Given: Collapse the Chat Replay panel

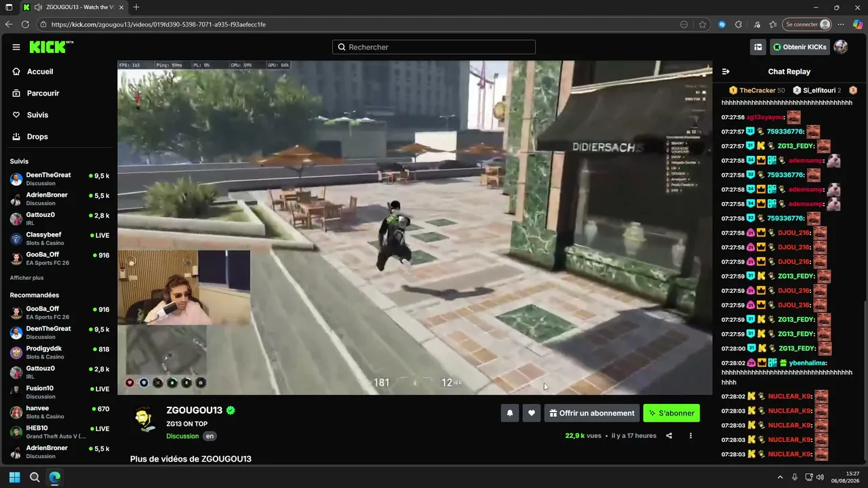Looking at the screenshot, I should (726, 71).
